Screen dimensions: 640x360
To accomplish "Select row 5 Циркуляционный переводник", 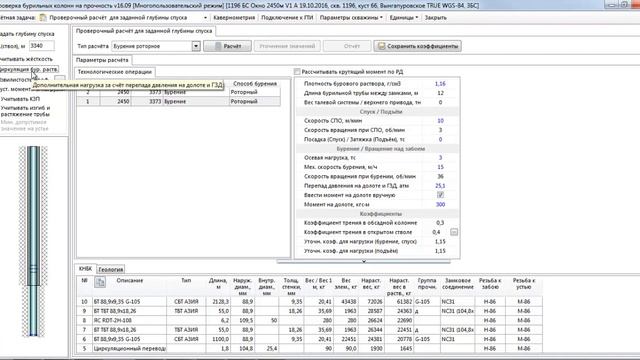I will tap(129, 349).
